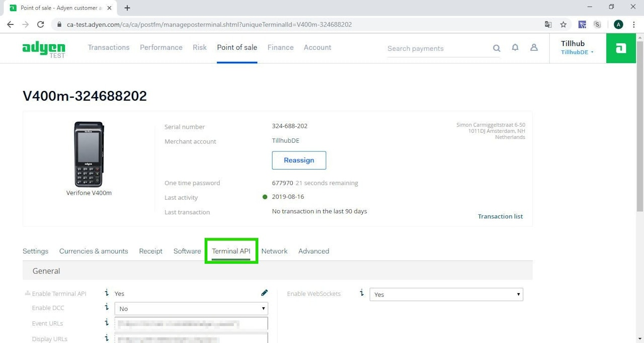Bookmark this page with the star

tap(563, 24)
